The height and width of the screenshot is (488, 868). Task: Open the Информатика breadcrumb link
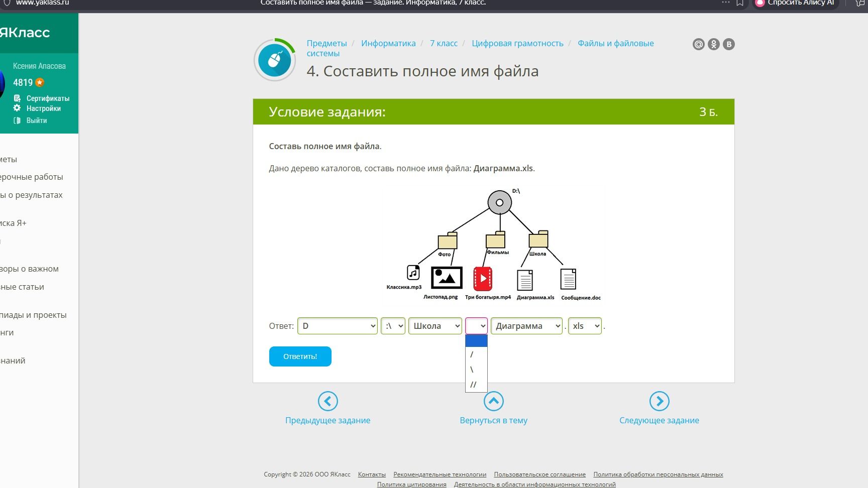pos(388,43)
